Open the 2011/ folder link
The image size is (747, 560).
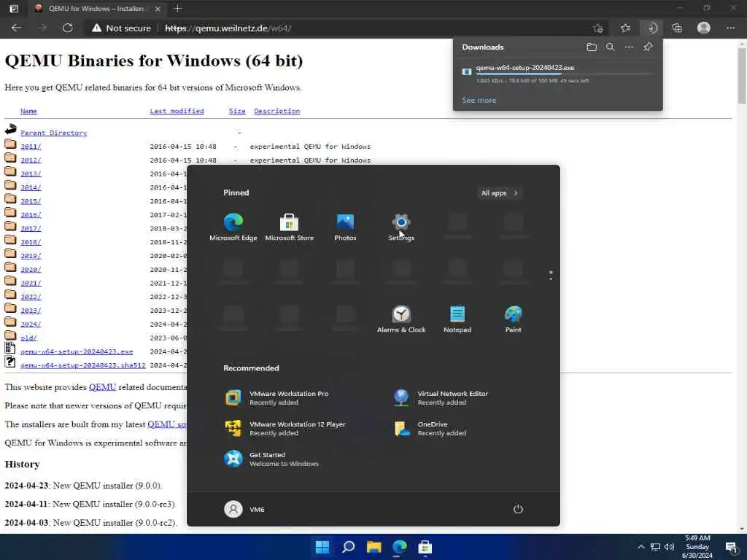pyautogui.click(x=31, y=147)
